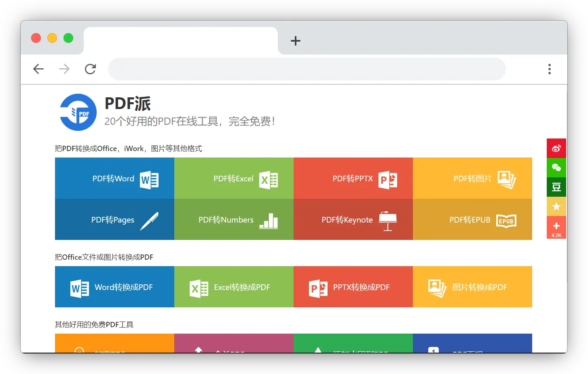588x374 pixels.
Task: Open the PDF转Numbers converter
Action: click(x=234, y=219)
